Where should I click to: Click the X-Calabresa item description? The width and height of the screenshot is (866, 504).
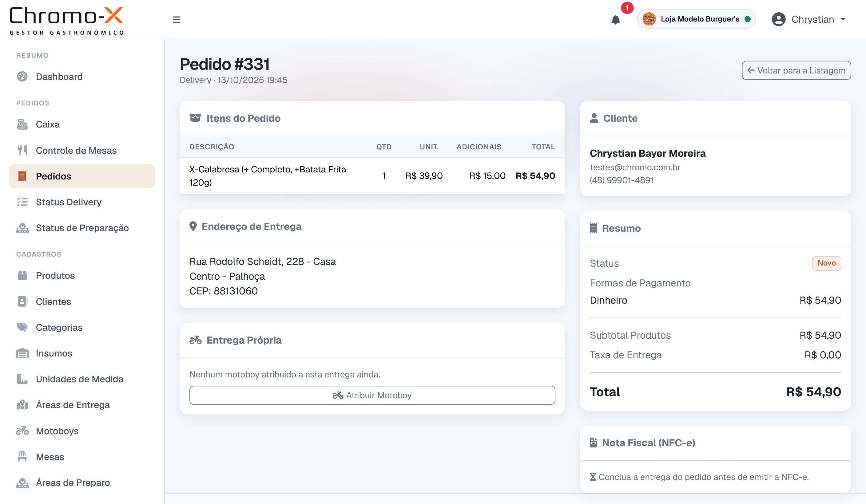pos(268,176)
